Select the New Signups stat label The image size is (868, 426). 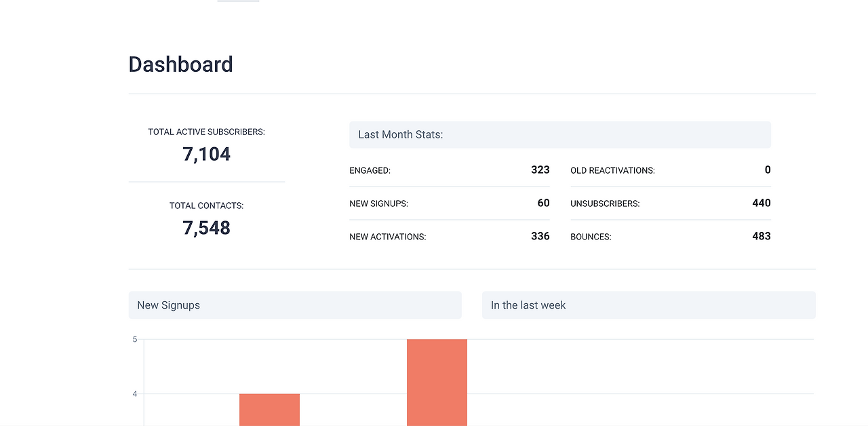(378, 204)
